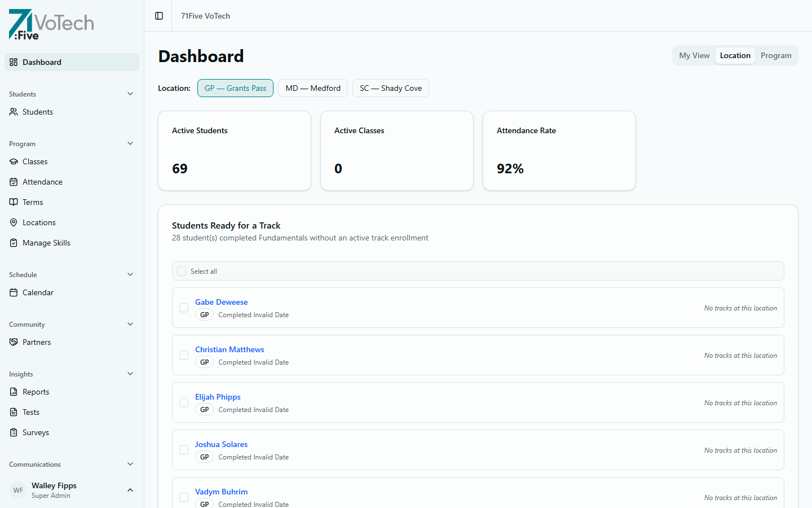The height and width of the screenshot is (508, 812).
Task: Collapse the Insights section chevron
Action: click(x=130, y=374)
